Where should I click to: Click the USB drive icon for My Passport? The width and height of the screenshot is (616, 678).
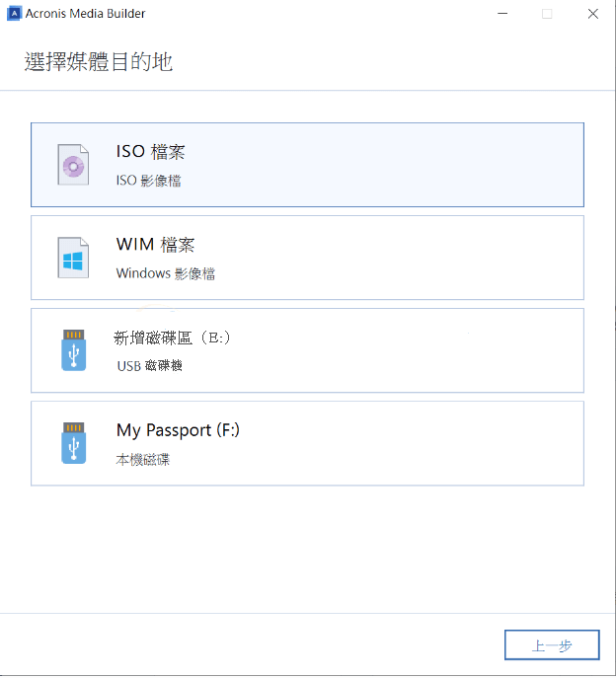coord(74,443)
